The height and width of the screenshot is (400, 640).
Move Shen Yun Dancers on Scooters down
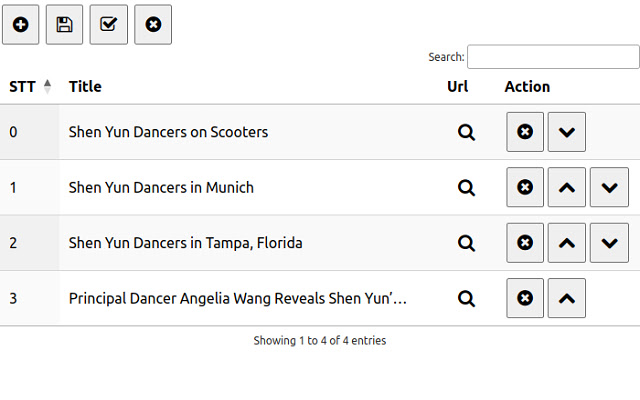[x=567, y=132]
